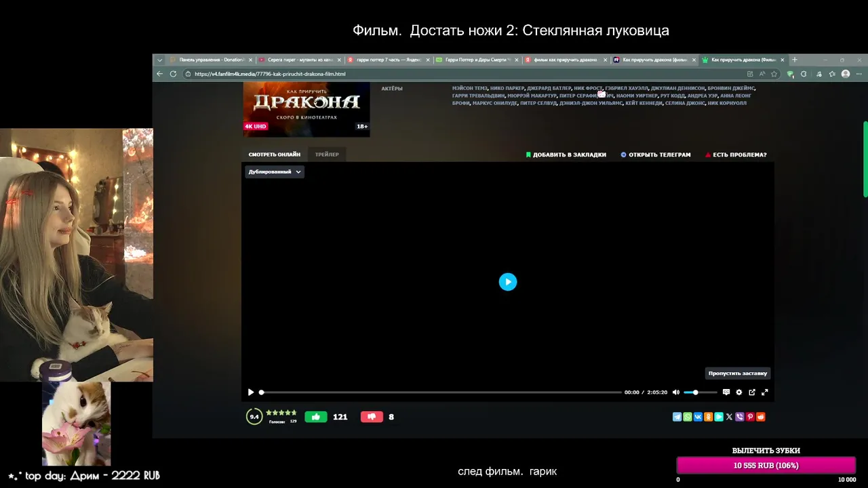This screenshot has height=488, width=868.
Task: Open a new browser tab with plus
Action: coord(795,60)
